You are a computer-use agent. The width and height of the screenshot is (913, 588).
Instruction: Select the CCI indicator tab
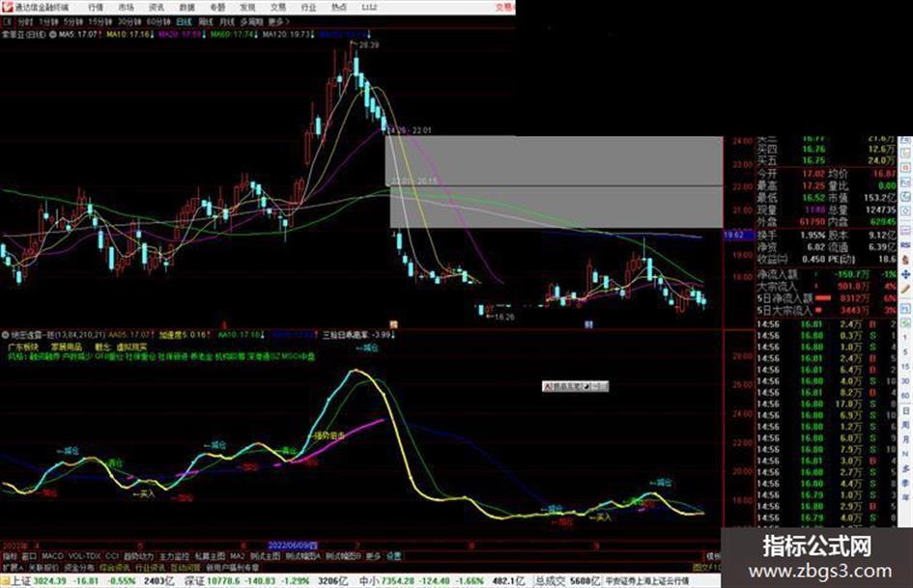click(x=112, y=556)
